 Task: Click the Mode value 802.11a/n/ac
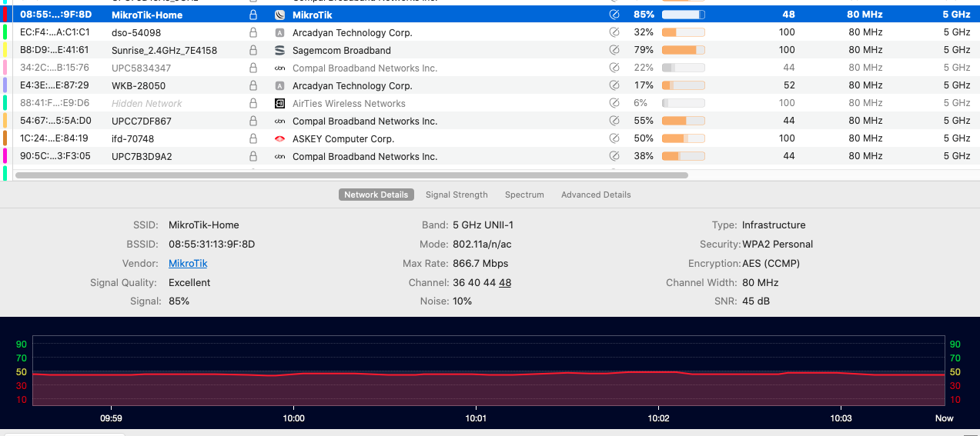[x=482, y=244]
